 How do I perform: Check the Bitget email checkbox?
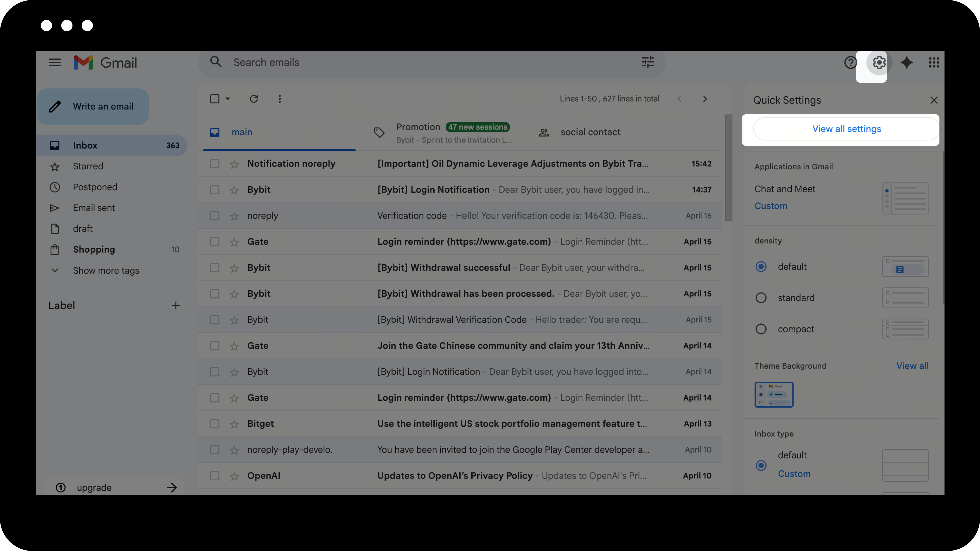point(215,424)
